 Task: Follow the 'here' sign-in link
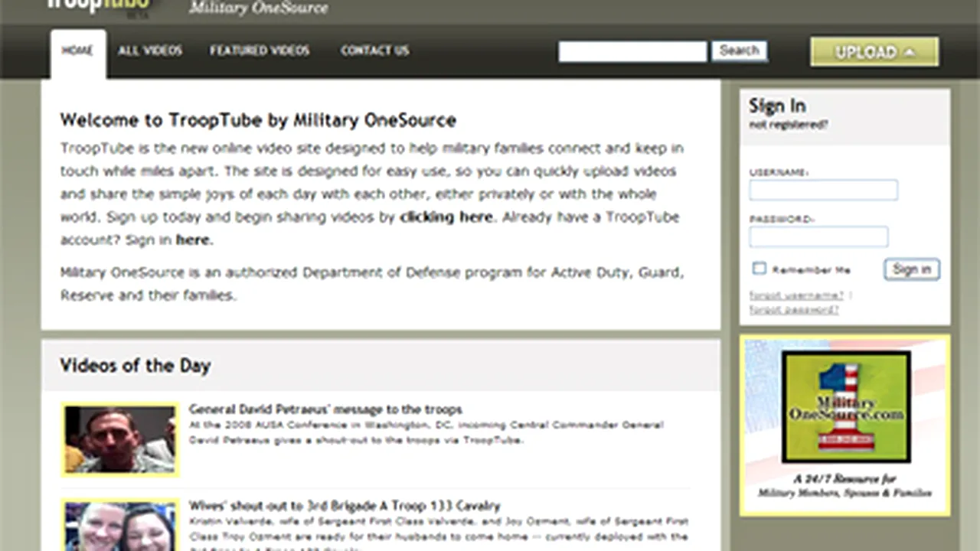click(192, 240)
